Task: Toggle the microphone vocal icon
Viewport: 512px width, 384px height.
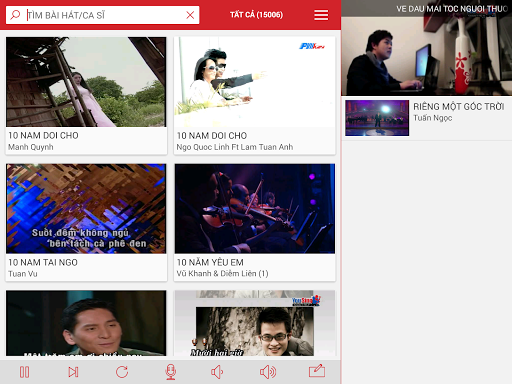Action: pyautogui.click(x=171, y=372)
